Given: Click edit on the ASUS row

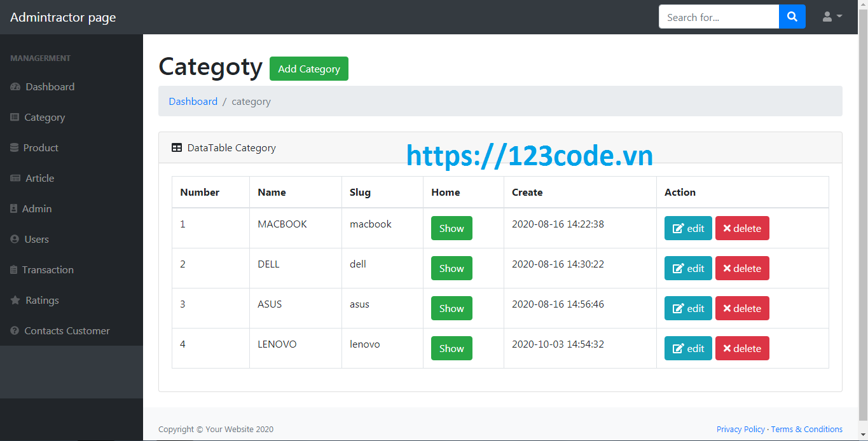Looking at the screenshot, I should (x=687, y=308).
